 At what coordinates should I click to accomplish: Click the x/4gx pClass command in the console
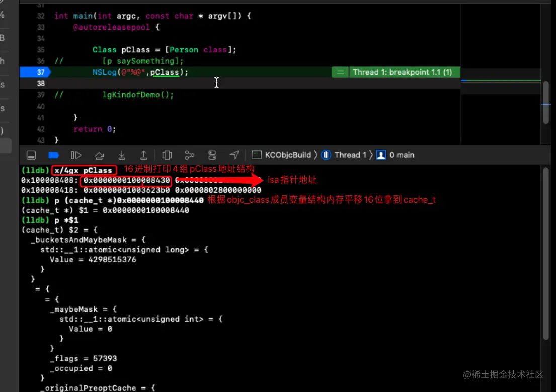tap(84, 170)
